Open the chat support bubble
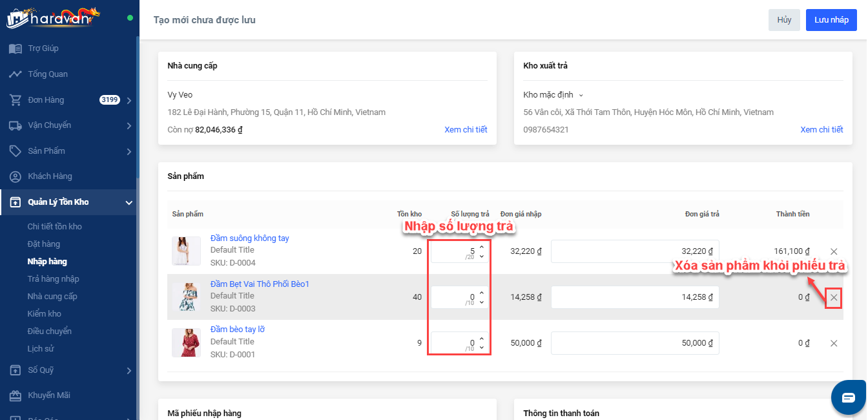Screen dimensions: 868x420 pos(848,397)
